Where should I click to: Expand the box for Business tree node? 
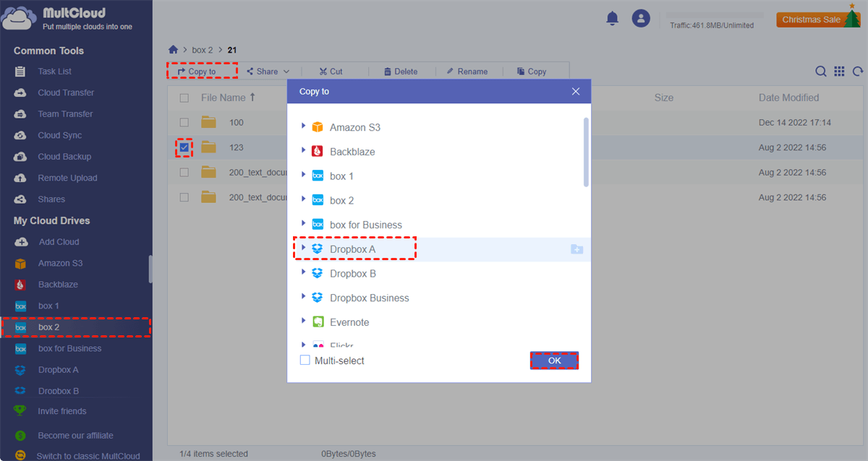(303, 224)
